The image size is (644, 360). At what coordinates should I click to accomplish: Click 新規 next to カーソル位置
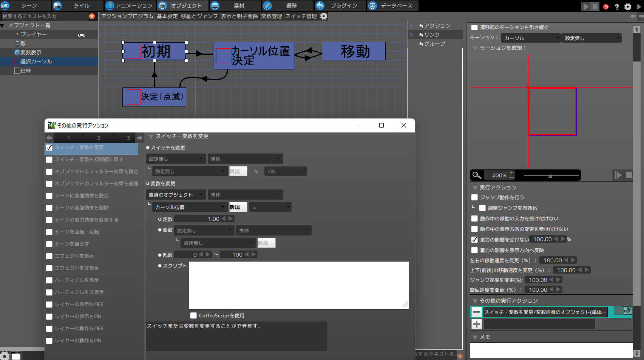pyautogui.click(x=238, y=207)
